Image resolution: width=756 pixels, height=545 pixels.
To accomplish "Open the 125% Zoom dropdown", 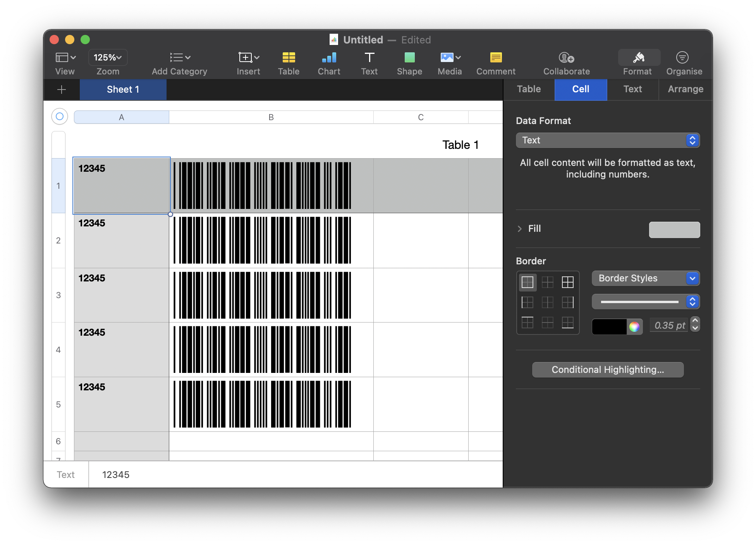I will pos(108,58).
